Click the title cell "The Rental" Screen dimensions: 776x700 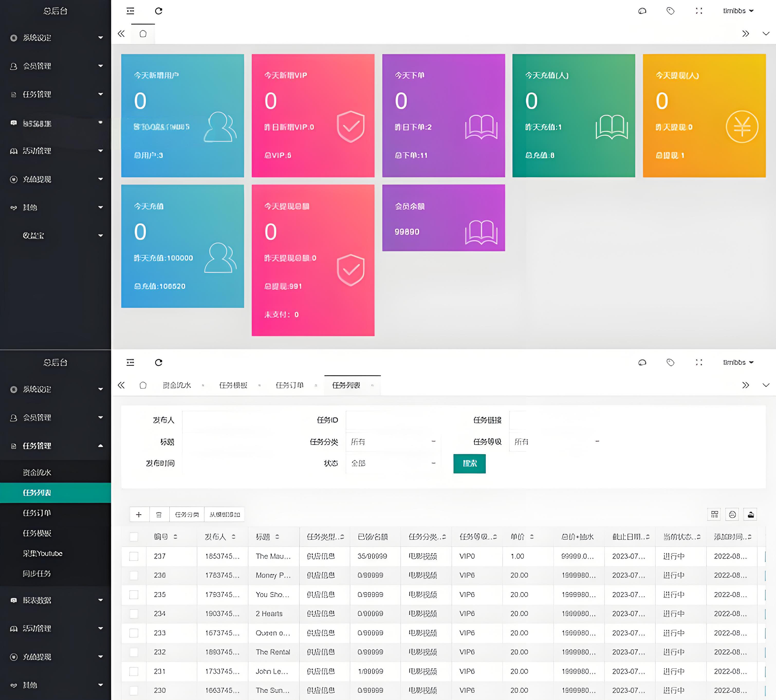[273, 652]
